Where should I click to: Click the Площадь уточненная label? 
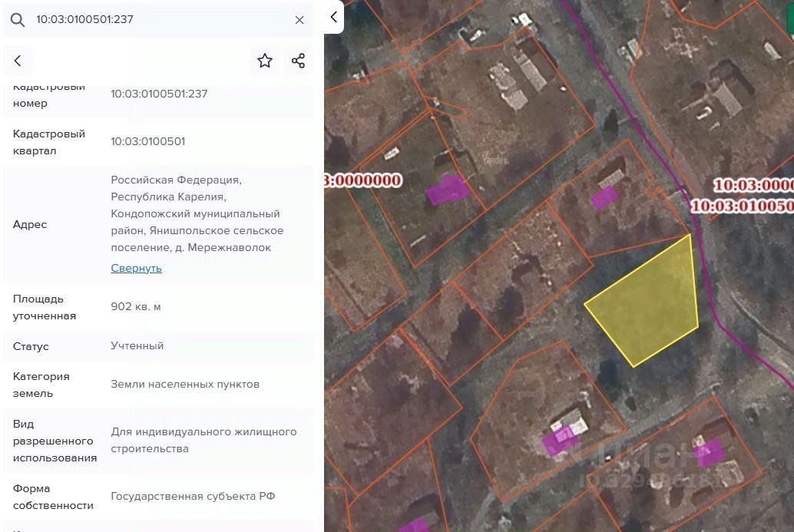pos(45,307)
